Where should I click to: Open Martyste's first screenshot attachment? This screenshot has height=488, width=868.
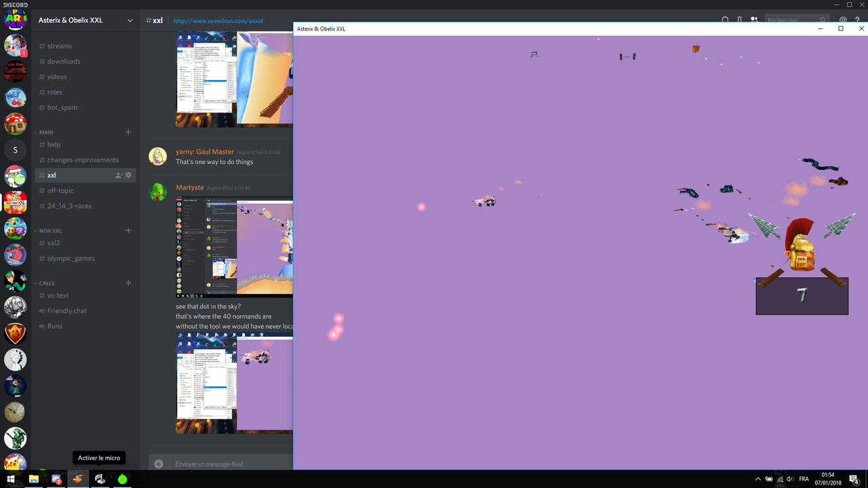pyautogui.click(x=235, y=247)
